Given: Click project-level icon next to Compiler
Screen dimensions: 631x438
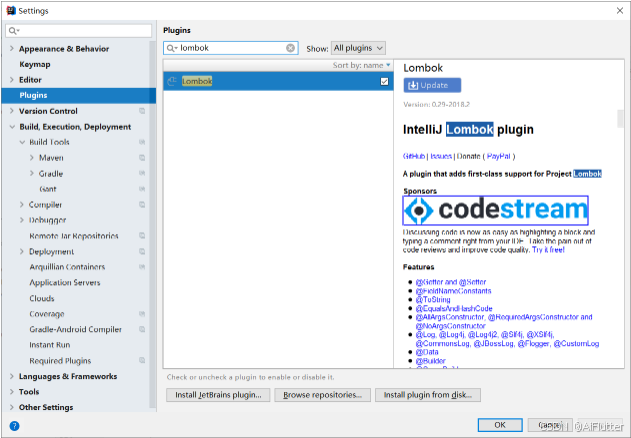Looking at the screenshot, I should click(x=142, y=205).
